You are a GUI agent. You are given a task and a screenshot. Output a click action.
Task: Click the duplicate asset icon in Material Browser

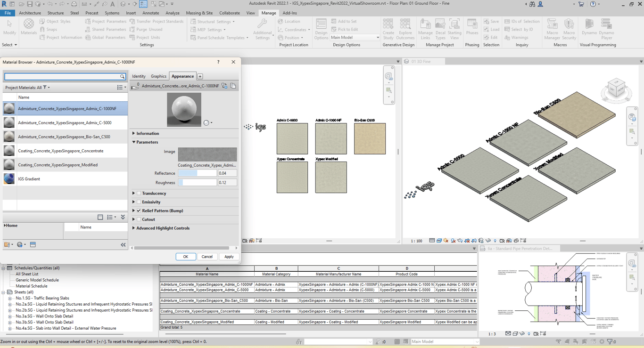pos(233,86)
